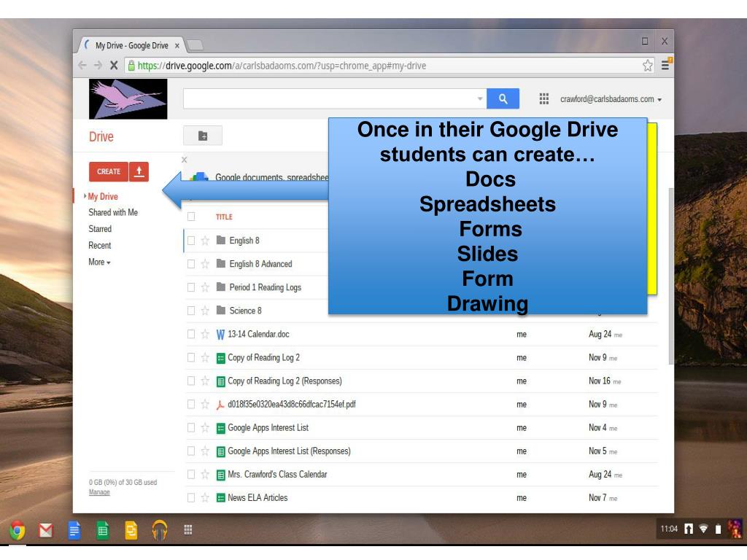Open a new browser tab
Viewport: 747px width, 560px height.
(195, 45)
